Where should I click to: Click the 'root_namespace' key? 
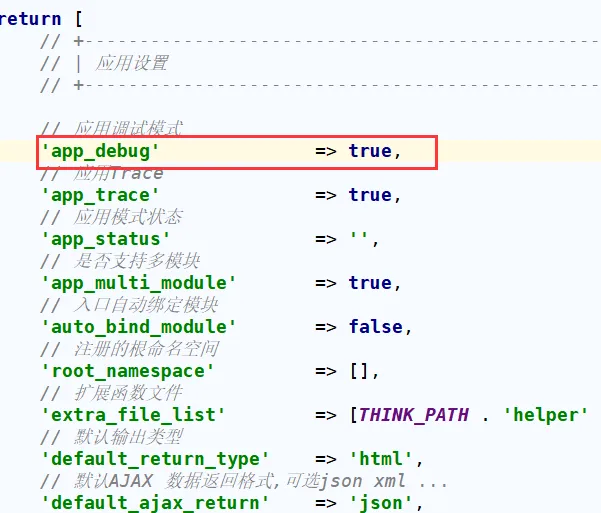click(127, 371)
